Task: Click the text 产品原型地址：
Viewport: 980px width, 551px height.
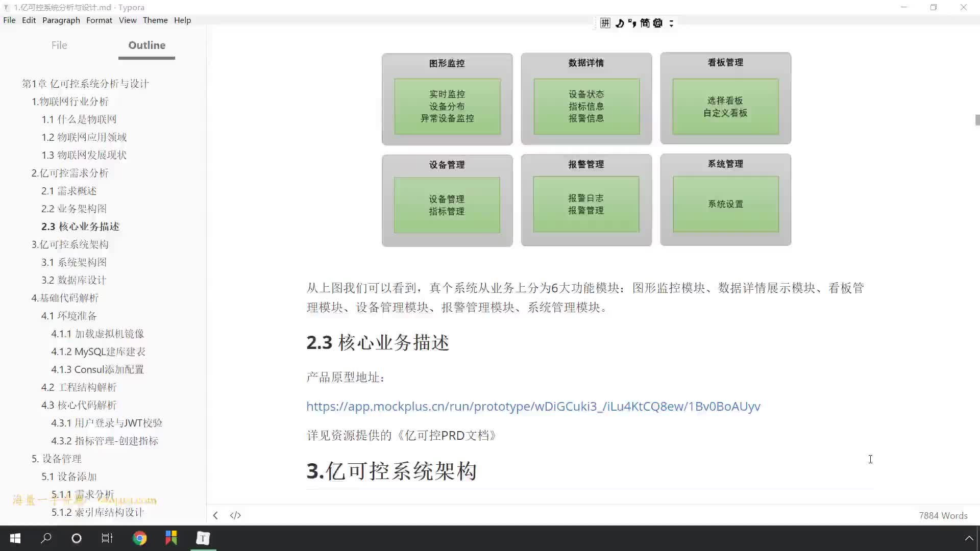Action: [346, 378]
